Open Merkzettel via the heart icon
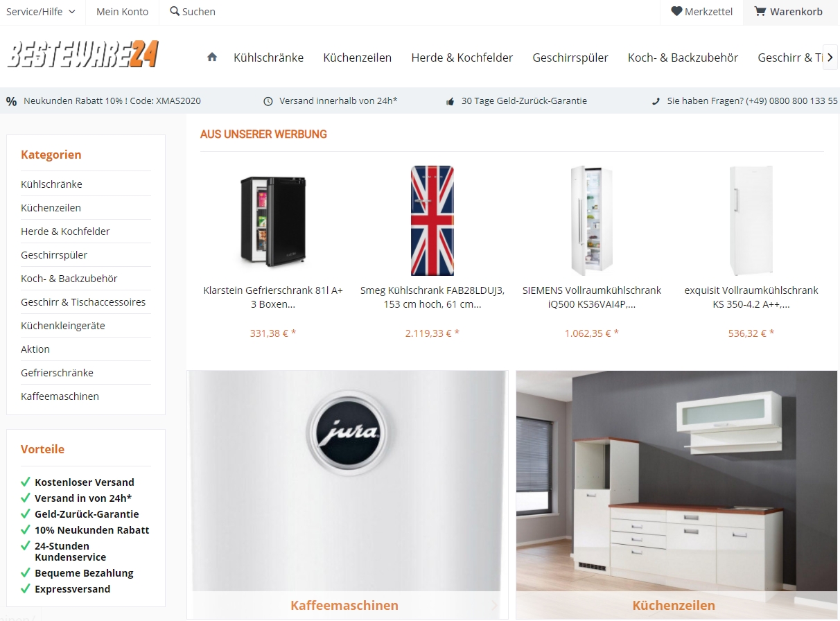Viewport: 840px width, 621px height. 676,11
